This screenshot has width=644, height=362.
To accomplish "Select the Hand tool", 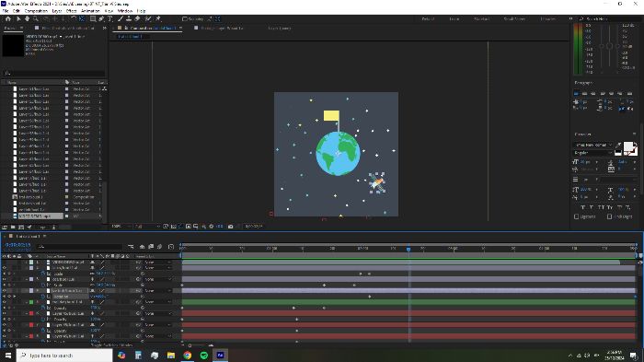I will click(x=27, y=19).
